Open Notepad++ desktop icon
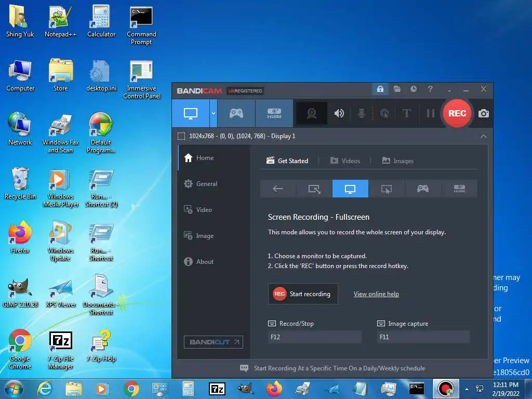Viewport: 532px width, 399px height. (60, 22)
